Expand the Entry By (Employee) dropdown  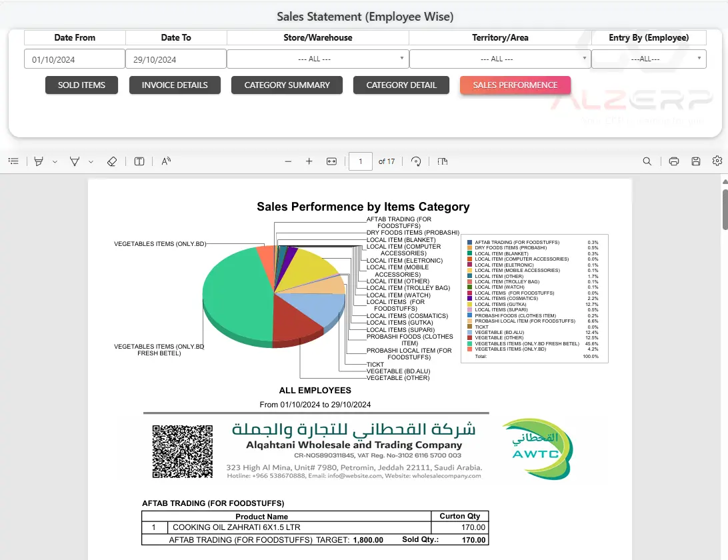(648, 59)
